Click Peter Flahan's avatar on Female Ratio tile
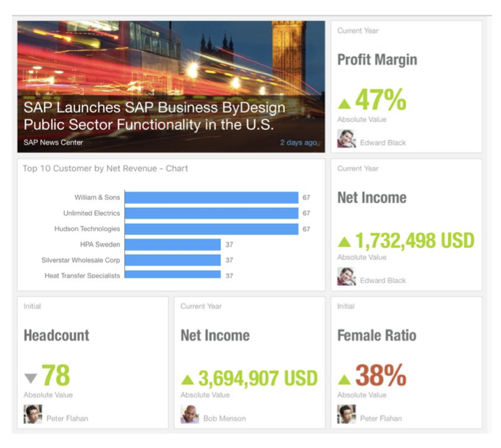This screenshot has width=501, height=448. coord(347,414)
